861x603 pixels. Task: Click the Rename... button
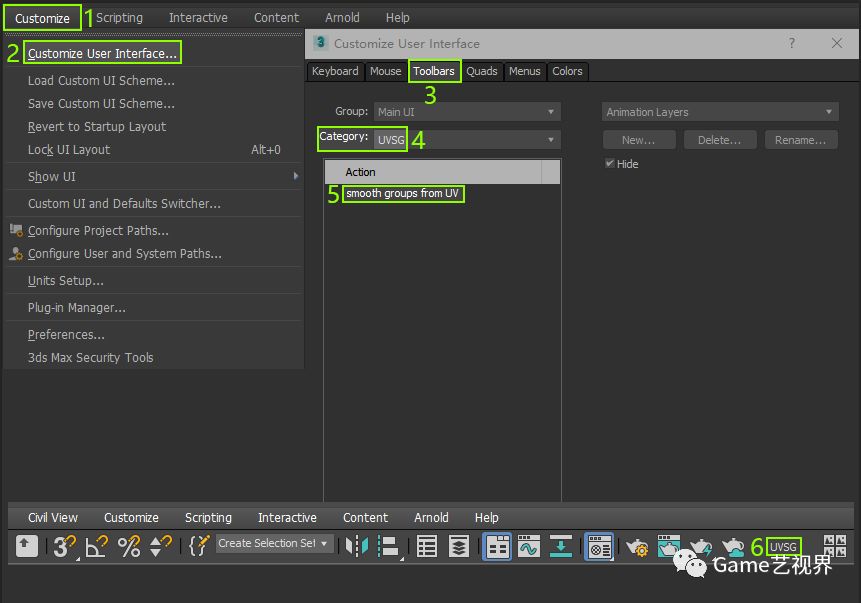[x=801, y=140]
